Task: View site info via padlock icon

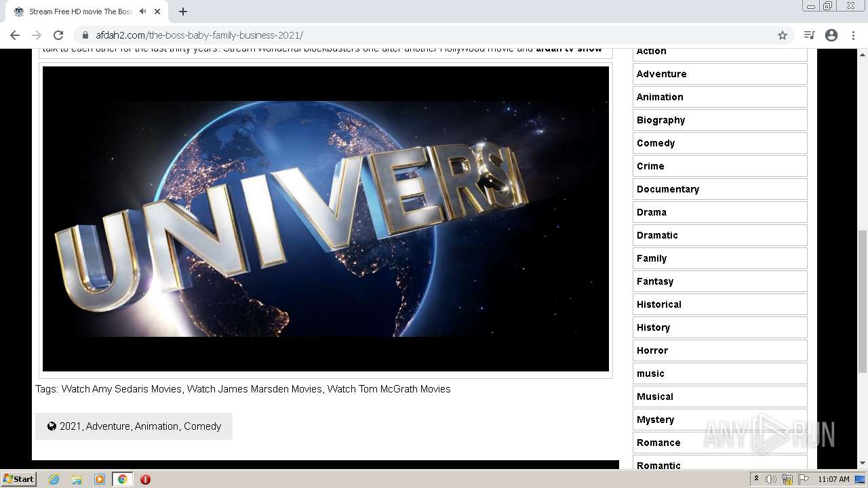Action: point(85,35)
